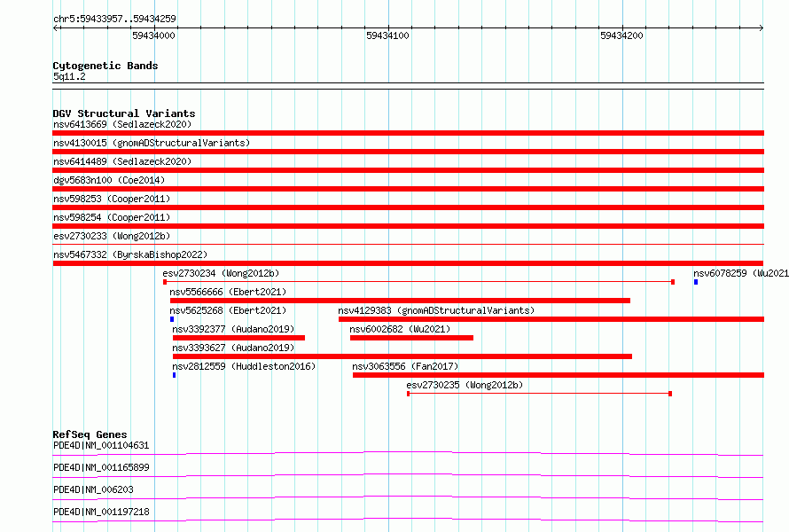Click the esv2730235 (Wong2012b) label

click(x=465, y=385)
